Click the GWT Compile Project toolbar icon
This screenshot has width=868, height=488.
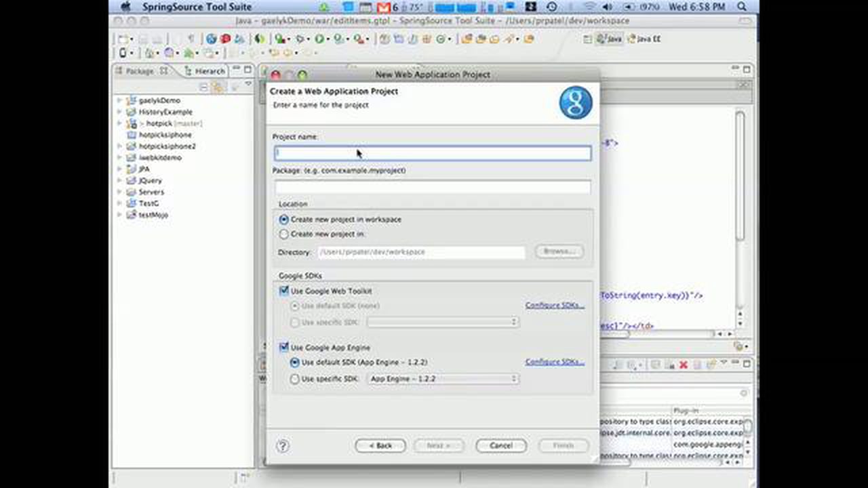(212, 39)
